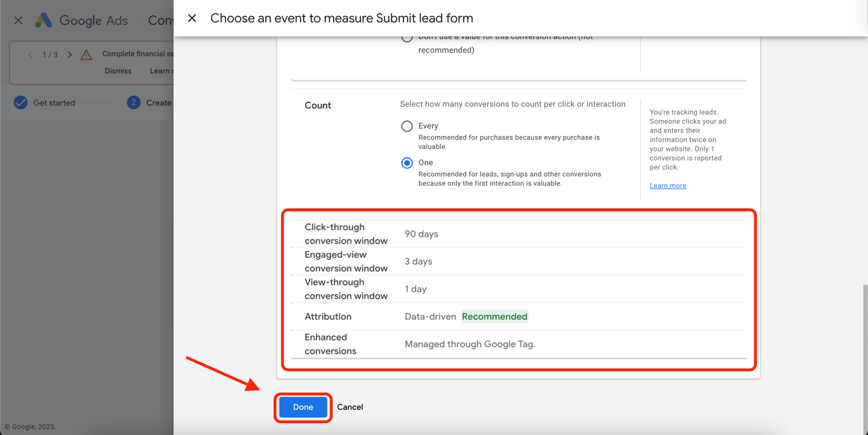
Task: Expand View-through conversion window row
Action: 518,289
